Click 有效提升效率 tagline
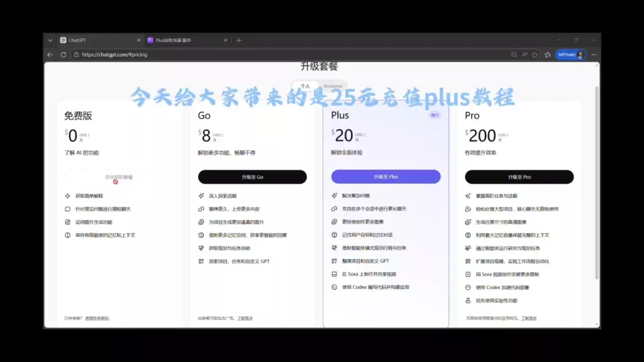644x362 pixels. (x=480, y=153)
